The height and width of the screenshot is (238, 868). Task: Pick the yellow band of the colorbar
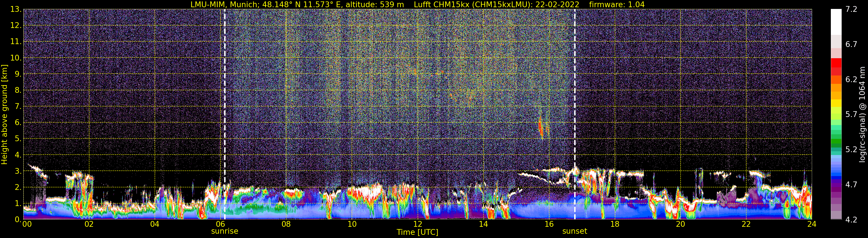click(x=836, y=103)
